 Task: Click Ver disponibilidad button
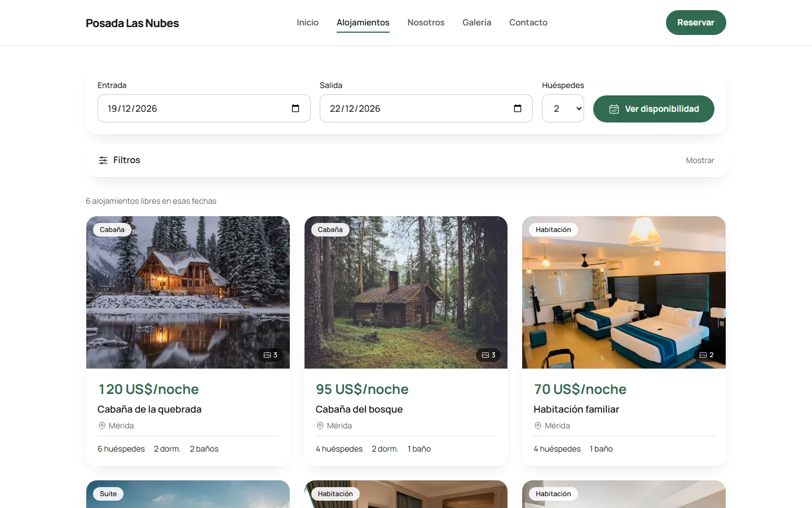(654, 109)
